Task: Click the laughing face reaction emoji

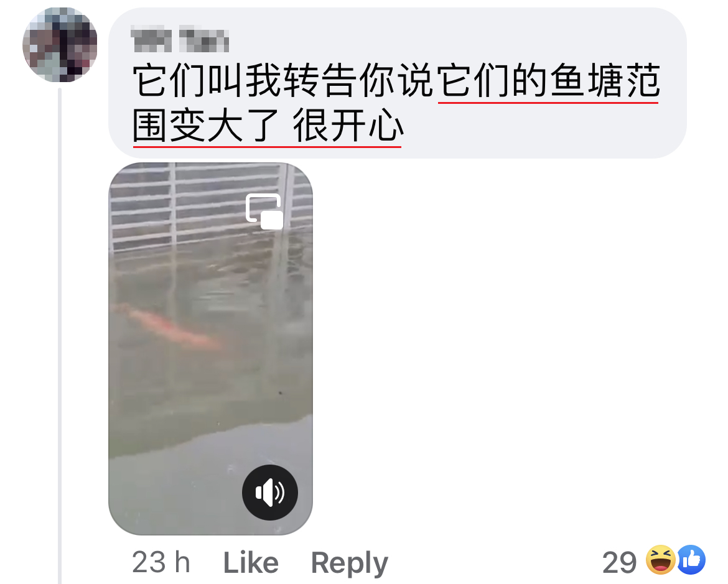Action: pyautogui.click(x=661, y=560)
